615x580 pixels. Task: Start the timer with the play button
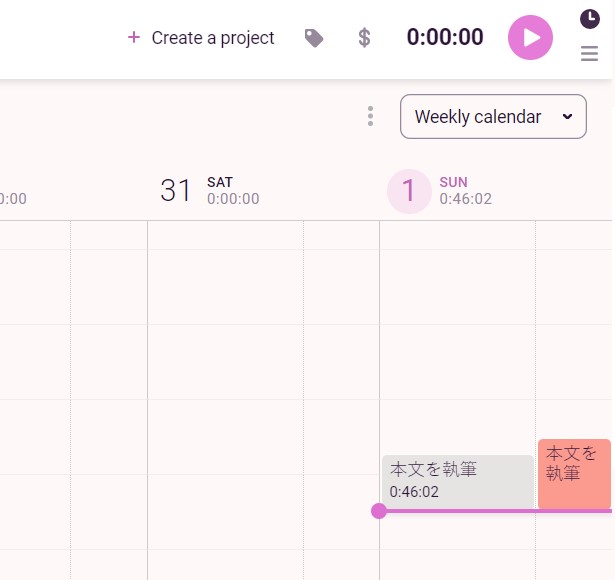[530, 38]
